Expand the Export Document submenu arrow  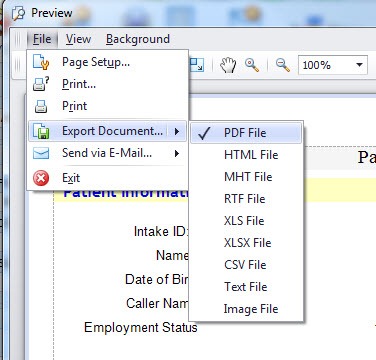[x=177, y=131]
